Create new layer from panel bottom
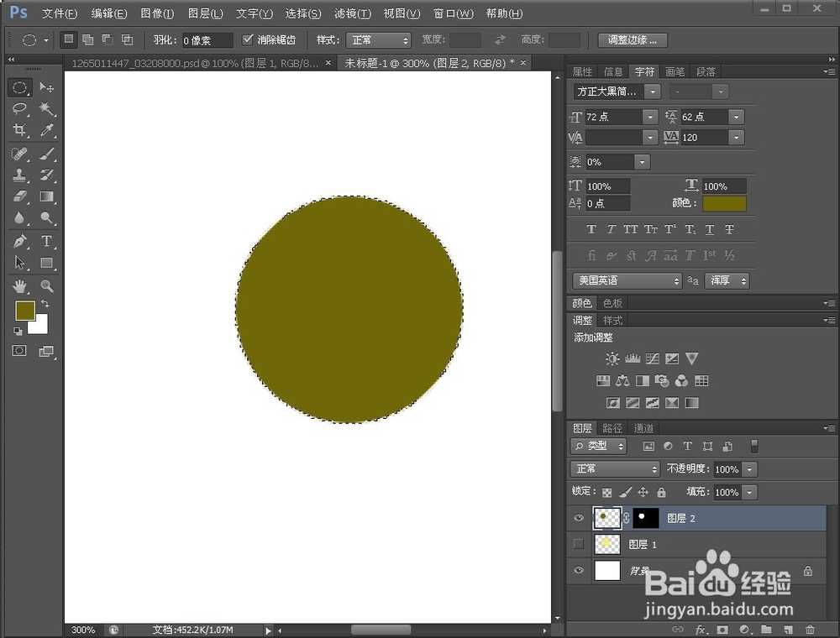 [788, 630]
